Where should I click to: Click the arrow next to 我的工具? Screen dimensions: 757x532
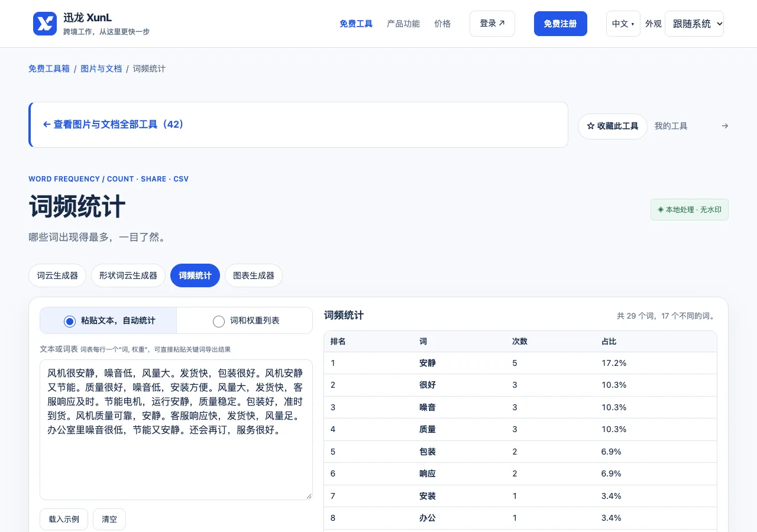click(x=725, y=126)
